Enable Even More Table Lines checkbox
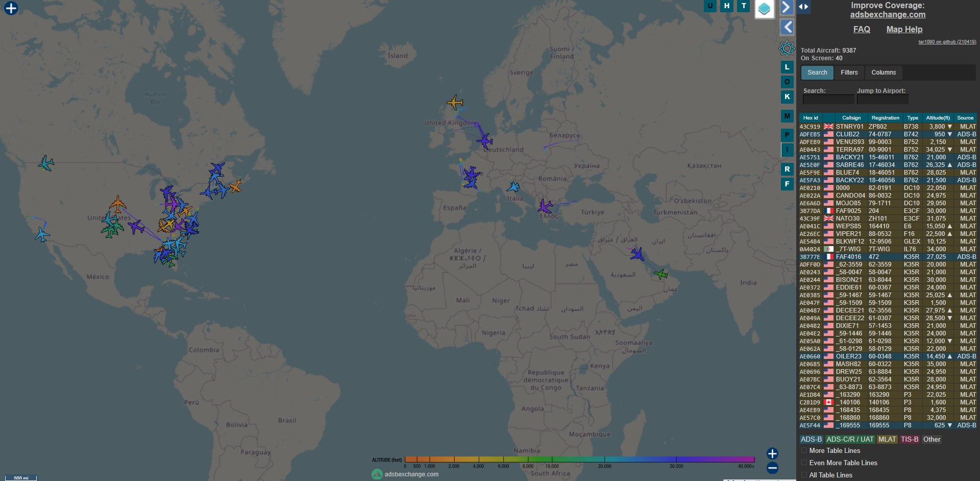This screenshot has width=980, height=481. [804, 463]
